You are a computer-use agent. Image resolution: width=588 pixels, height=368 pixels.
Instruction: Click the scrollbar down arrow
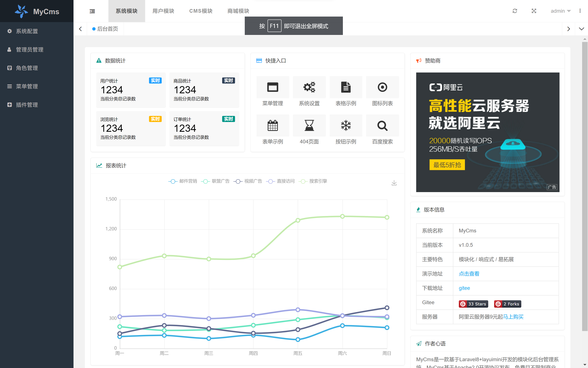click(x=585, y=365)
